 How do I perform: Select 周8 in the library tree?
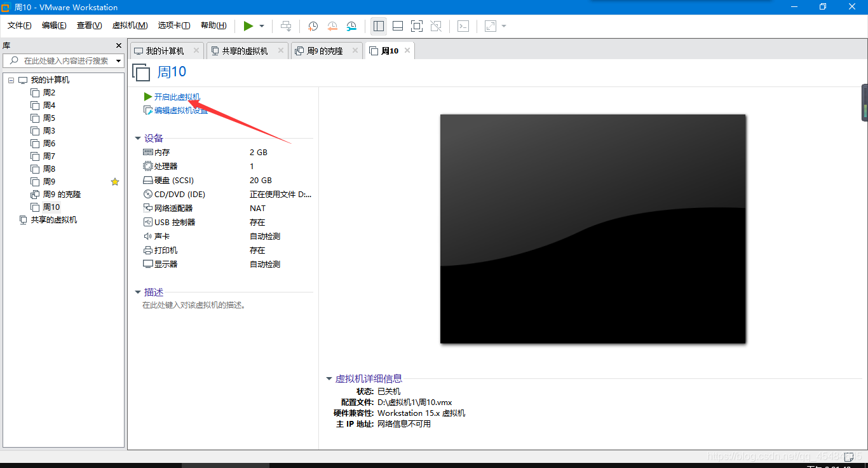tap(49, 169)
